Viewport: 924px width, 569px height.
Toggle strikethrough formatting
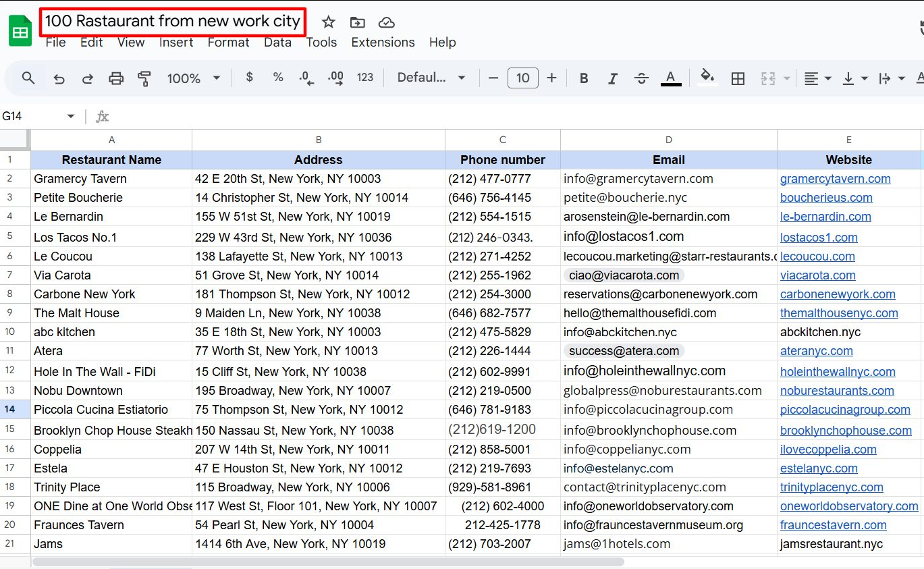[x=641, y=78]
